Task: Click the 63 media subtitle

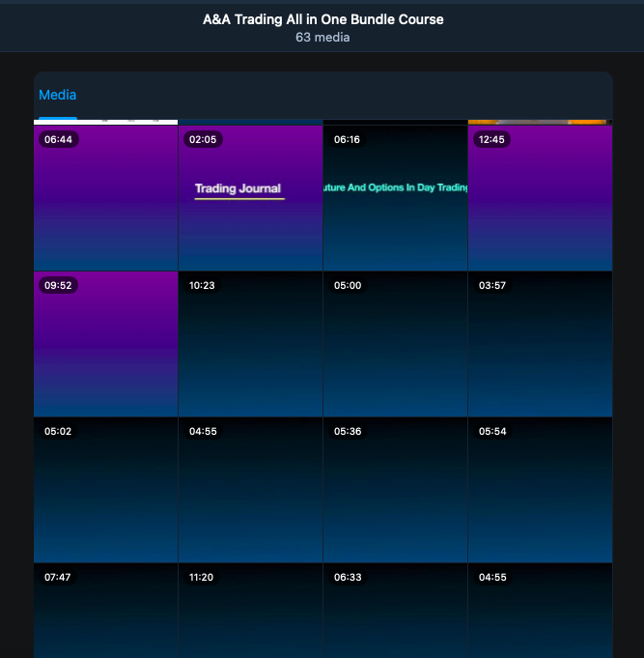Action: click(322, 38)
